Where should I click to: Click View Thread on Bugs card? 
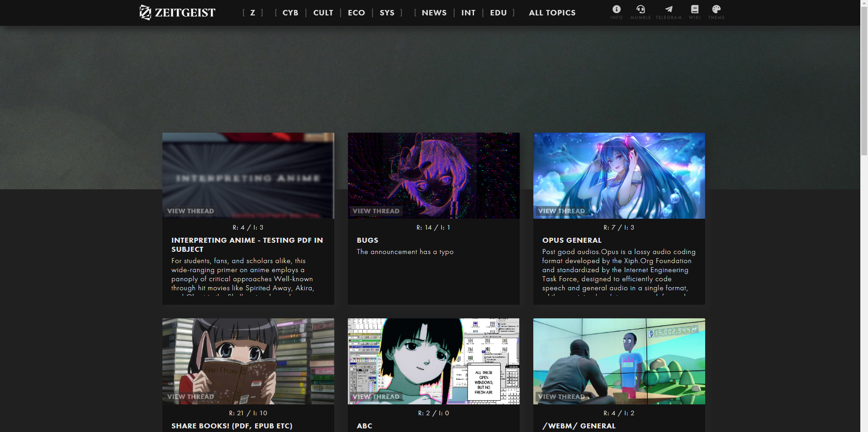[x=376, y=211]
